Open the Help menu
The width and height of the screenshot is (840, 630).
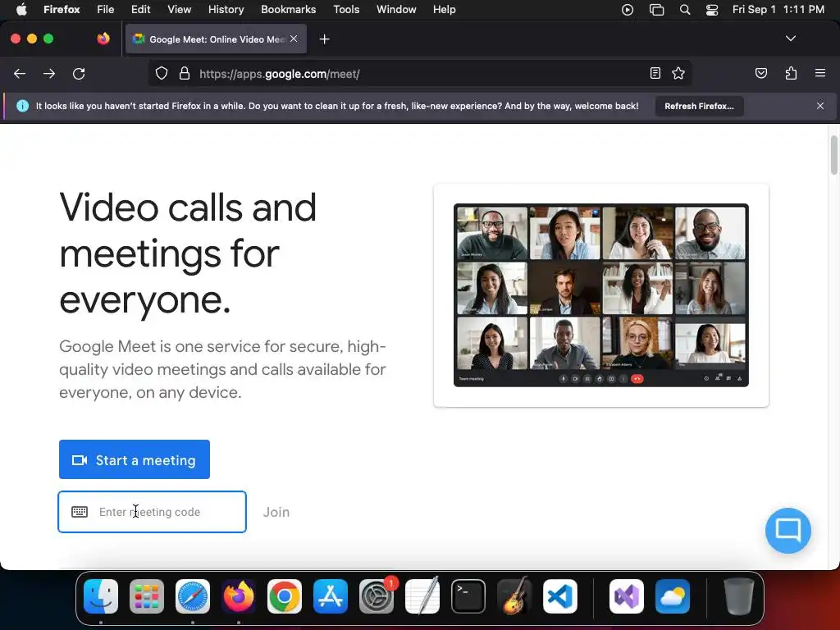pyautogui.click(x=444, y=10)
